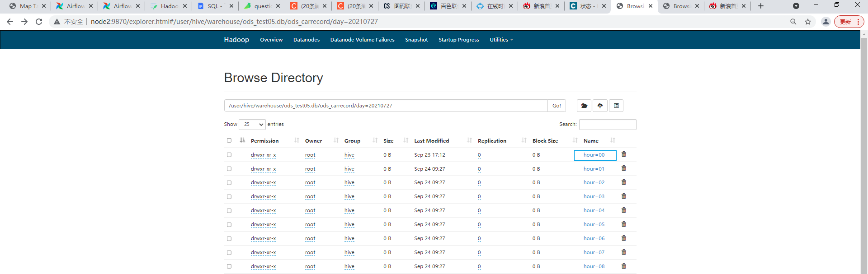Sort the table by Last Modified column

(x=432, y=141)
